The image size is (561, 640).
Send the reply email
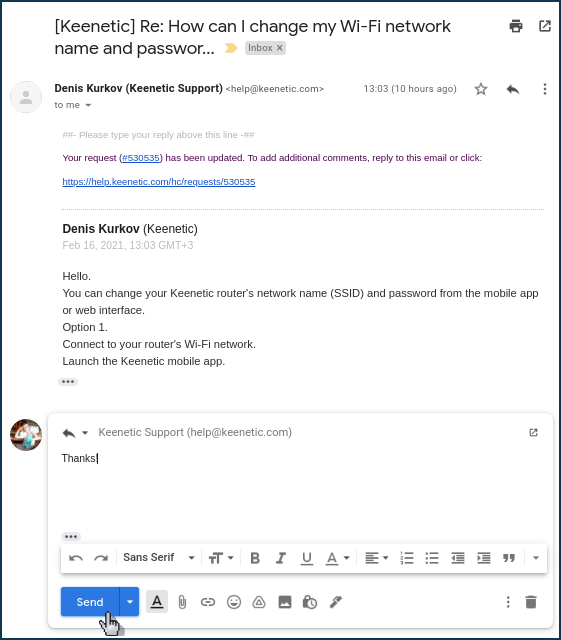(90, 602)
